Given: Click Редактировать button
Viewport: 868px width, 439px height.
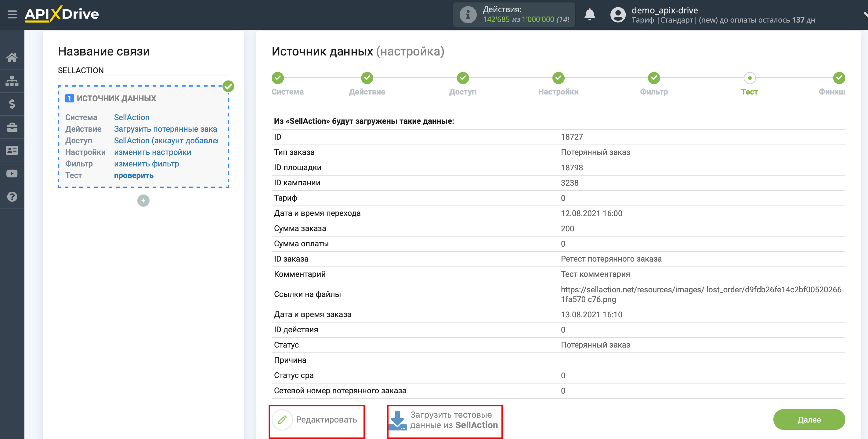Looking at the screenshot, I should (x=317, y=420).
